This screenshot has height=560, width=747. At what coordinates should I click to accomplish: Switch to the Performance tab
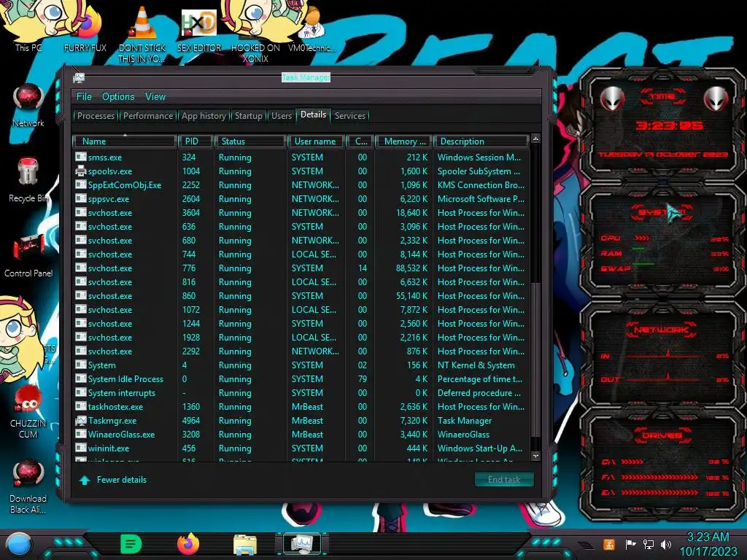click(148, 116)
